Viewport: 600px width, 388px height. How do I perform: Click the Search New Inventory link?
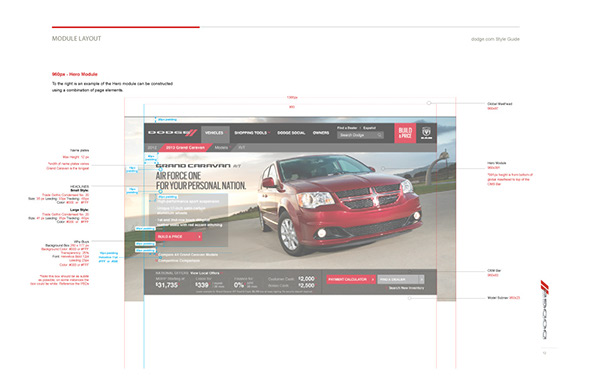406,288
